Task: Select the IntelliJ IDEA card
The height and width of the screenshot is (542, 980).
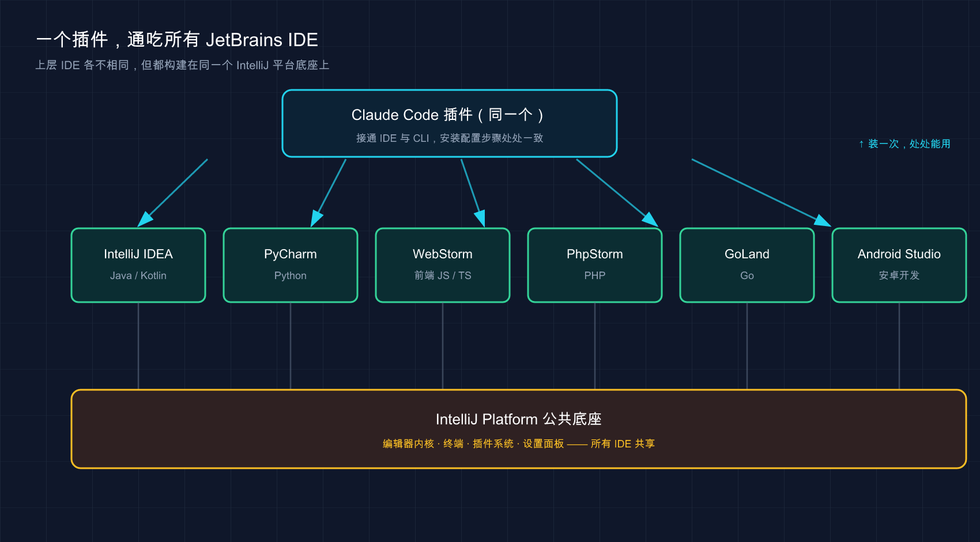Action: pyautogui.click(x=138, y=265)
